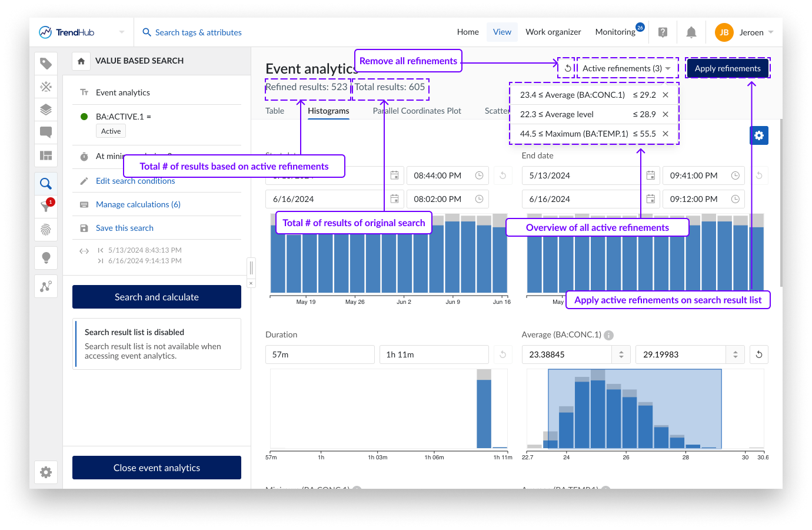Click the Duration minimum field showing 57m
Screen dimensions: 812x530
[320, 355]
